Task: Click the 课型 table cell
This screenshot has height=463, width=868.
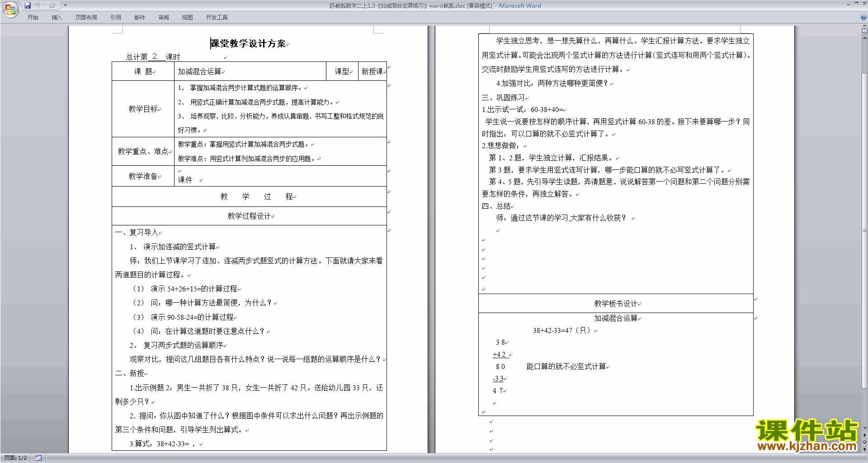Action: (x=342, y=71)
